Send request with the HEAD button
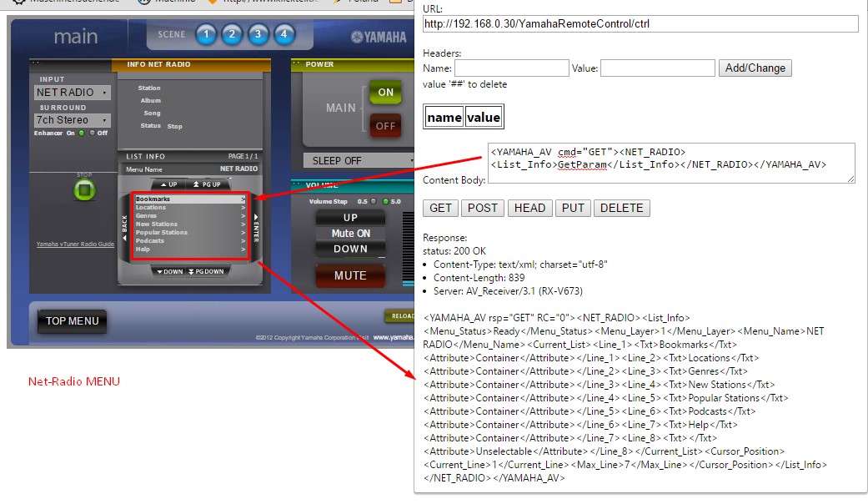This screenshot has height=504, width=868. (x=529, y=209)
